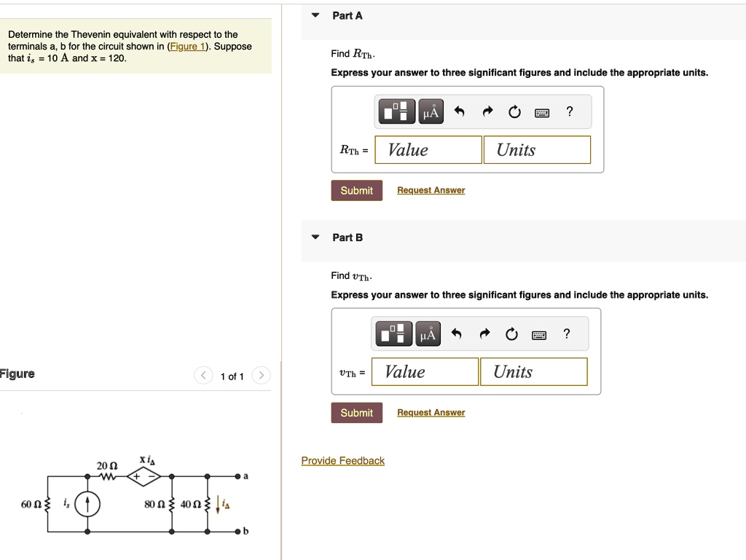Screen dimensions: 746x560
Task: Redo entry using Part A redo arrow
Action: [x=487, y=111]
